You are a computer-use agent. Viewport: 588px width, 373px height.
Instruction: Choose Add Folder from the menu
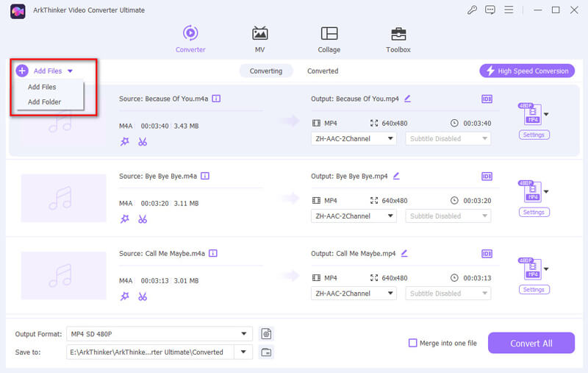pos(44,102)
